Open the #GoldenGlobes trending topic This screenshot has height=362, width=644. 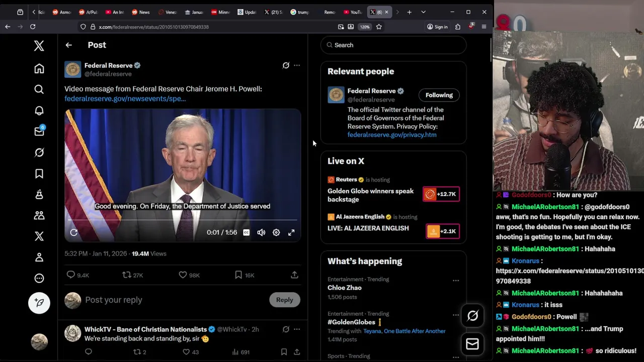351,322
